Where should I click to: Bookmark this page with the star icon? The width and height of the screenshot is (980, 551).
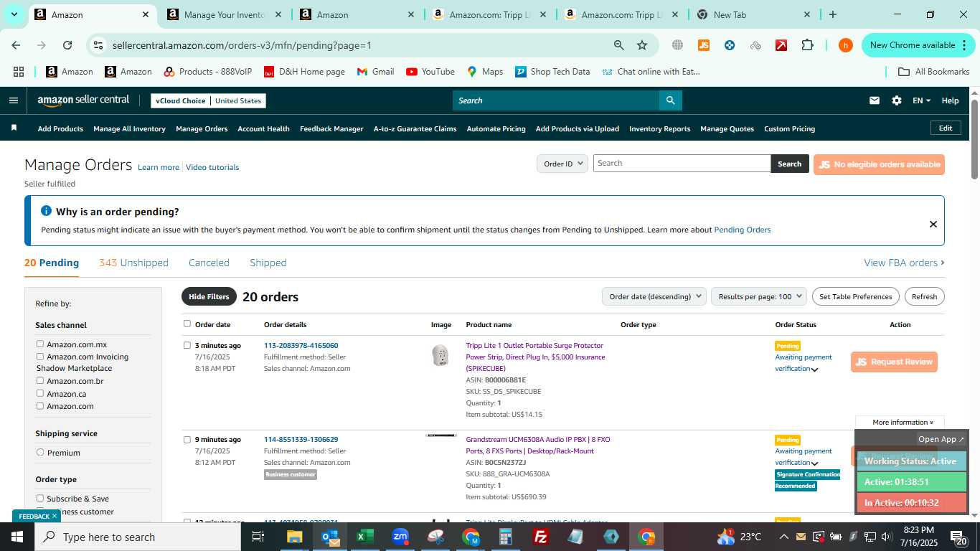[x=642, y=45]
